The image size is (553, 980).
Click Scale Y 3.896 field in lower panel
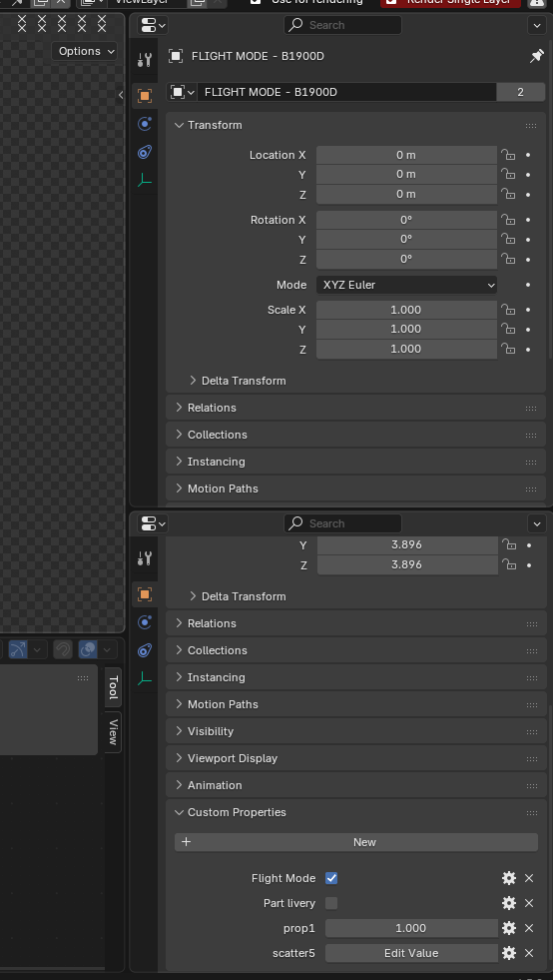tap(407, 545)
